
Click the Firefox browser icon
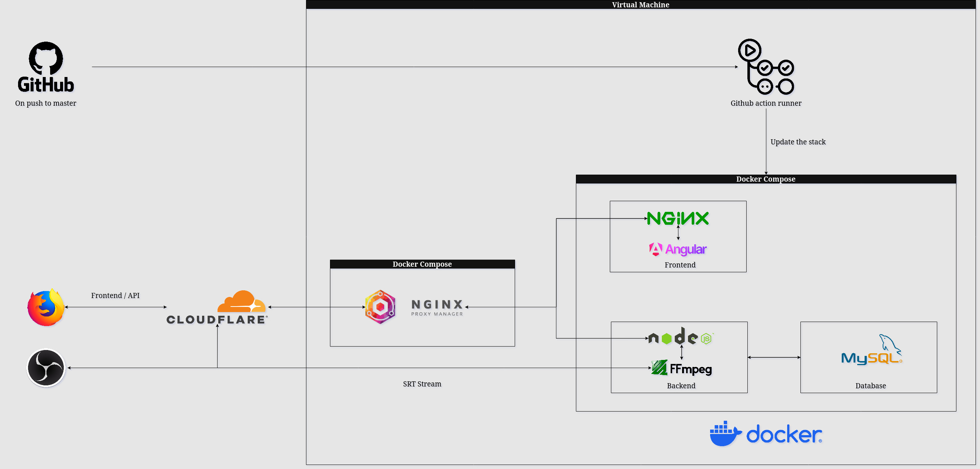(x=46, y=307)
